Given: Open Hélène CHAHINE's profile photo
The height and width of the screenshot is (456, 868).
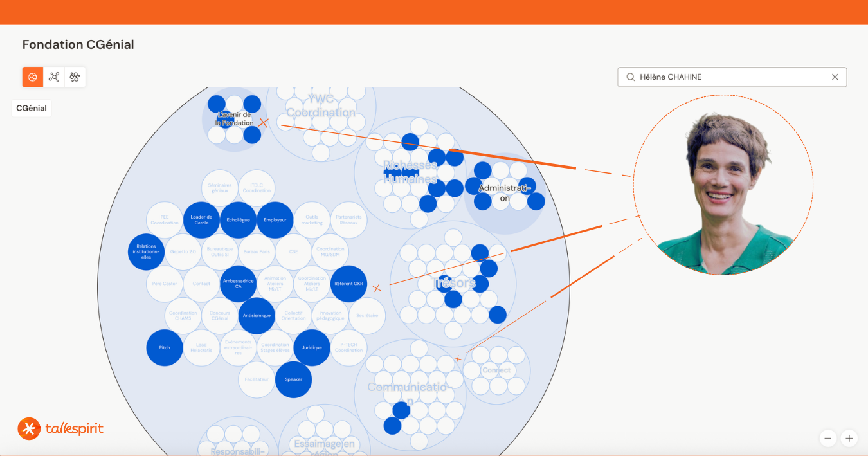Looking at the screenshot, I should [723, 185].
